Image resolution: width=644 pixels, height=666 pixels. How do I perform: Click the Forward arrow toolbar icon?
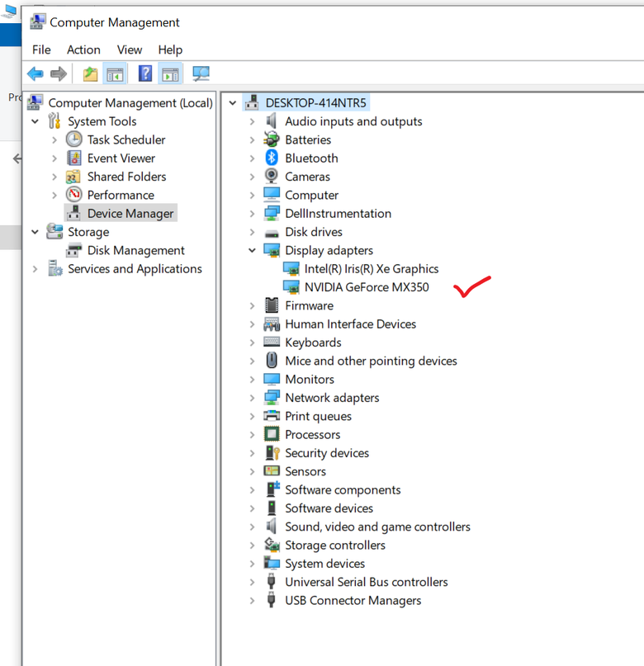point(59,74)
